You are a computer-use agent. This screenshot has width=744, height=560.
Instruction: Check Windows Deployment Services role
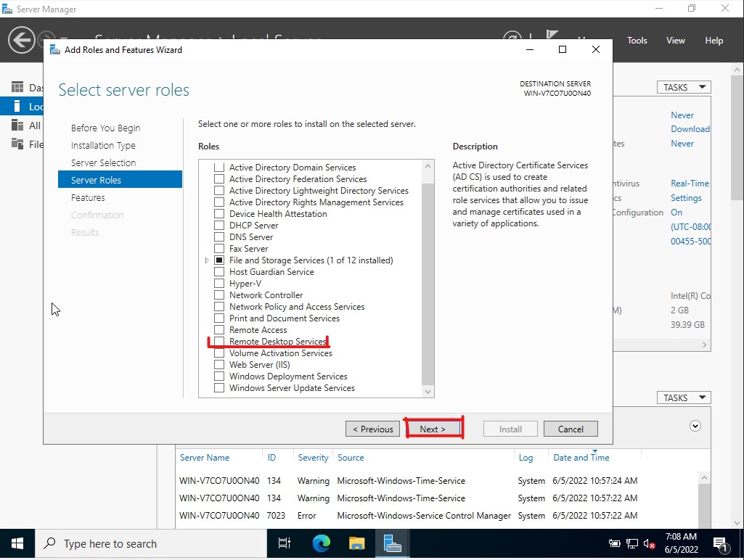(x=219, y=376)
